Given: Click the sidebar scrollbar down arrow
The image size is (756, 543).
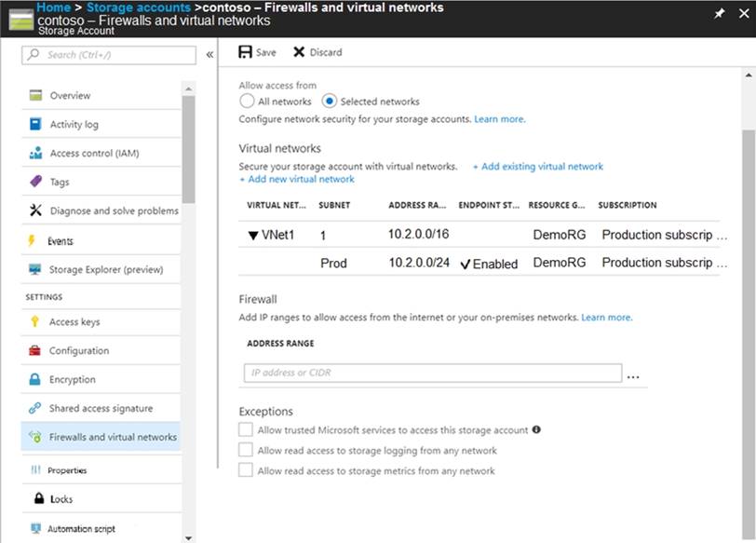Looking at the screenshot, I should coord(188,537).
